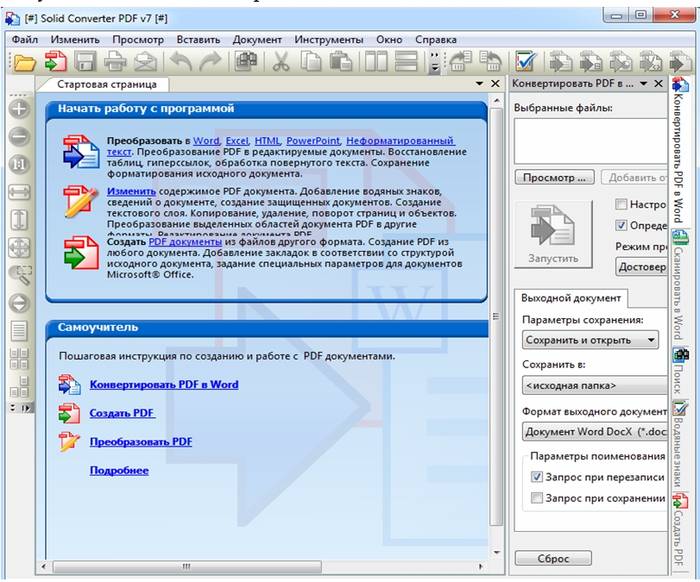Click the horizontal split view icon
This screenshot has height=582, width=700.
[406, 61]
